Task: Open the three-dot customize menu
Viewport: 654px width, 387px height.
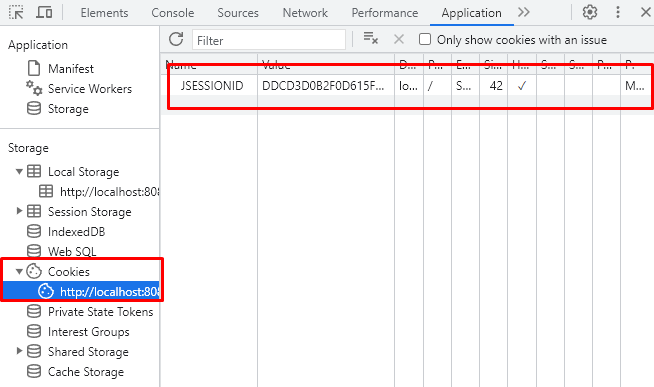Action: coord(618,12)
